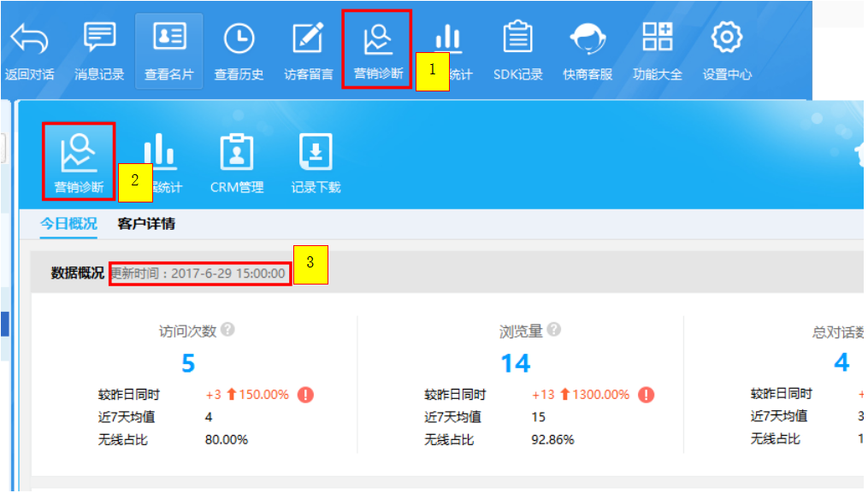Switch to the 客户详情 tab
The image size is (868, 493).
pyautogui.click(x=146, y=224)
